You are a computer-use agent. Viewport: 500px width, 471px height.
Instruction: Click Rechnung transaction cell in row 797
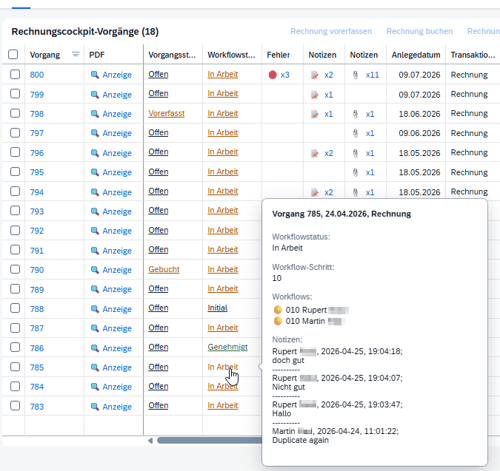469,133
